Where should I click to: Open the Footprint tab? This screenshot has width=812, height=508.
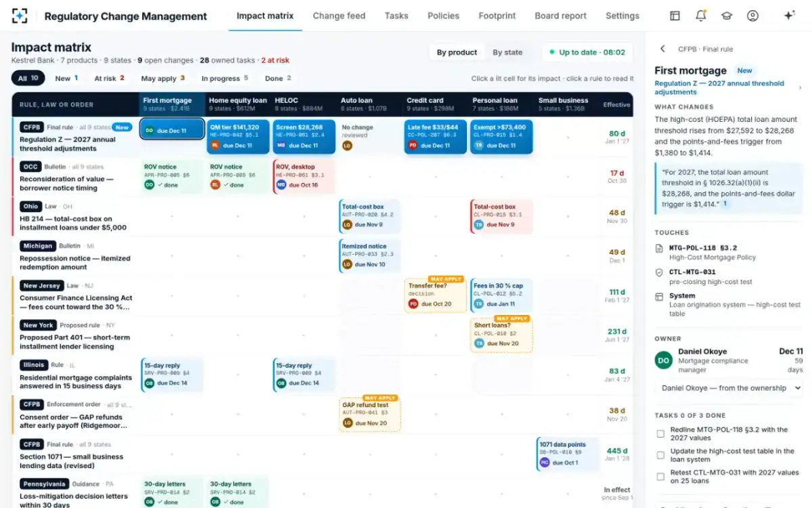tap(497, 16)
